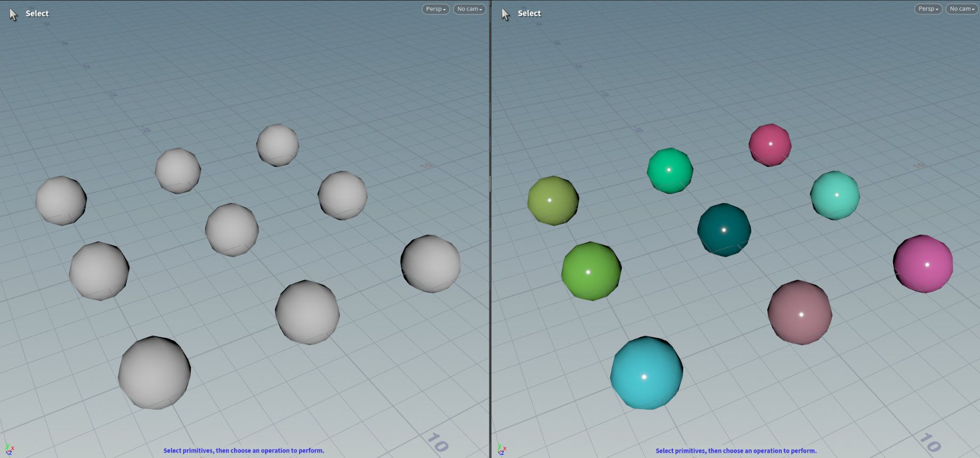This screenshot has width=980, height=458.
Task: Pick the dark teal sphere
Action: [x=724, y=230]
